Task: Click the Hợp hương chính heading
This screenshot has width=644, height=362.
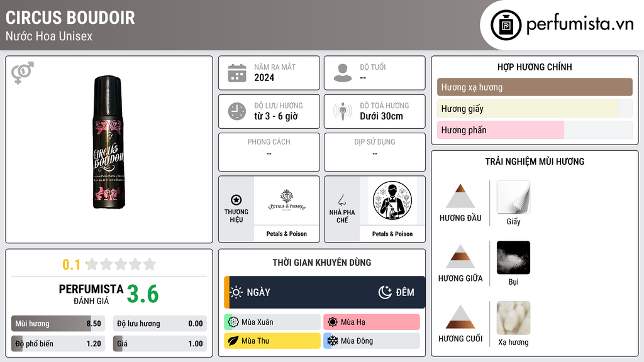Action: click(x=535, y=67)
